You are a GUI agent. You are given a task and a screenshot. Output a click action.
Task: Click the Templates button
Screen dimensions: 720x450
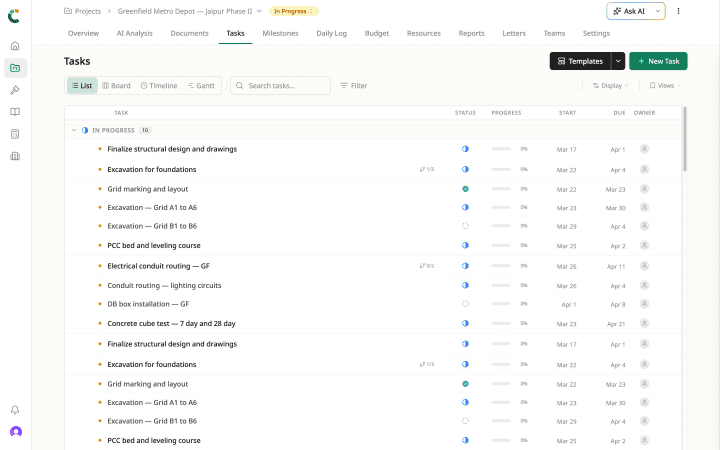point(580,61)
